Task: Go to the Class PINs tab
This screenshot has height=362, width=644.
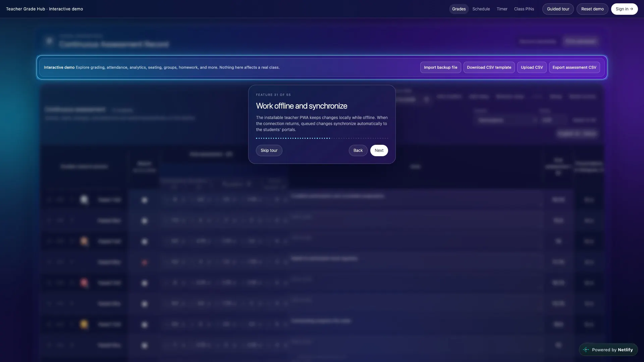Action: click(x=524, y=9)
